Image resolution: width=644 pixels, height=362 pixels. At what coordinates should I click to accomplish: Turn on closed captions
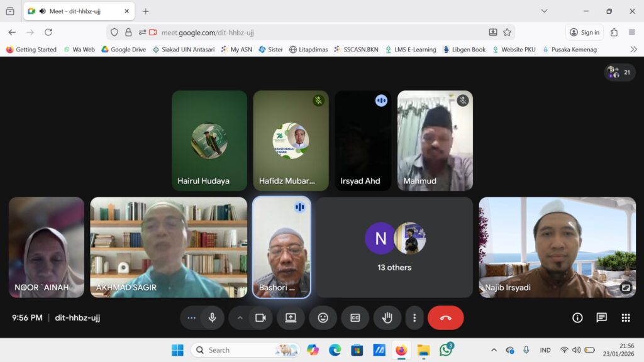click(x=355, y=317)
